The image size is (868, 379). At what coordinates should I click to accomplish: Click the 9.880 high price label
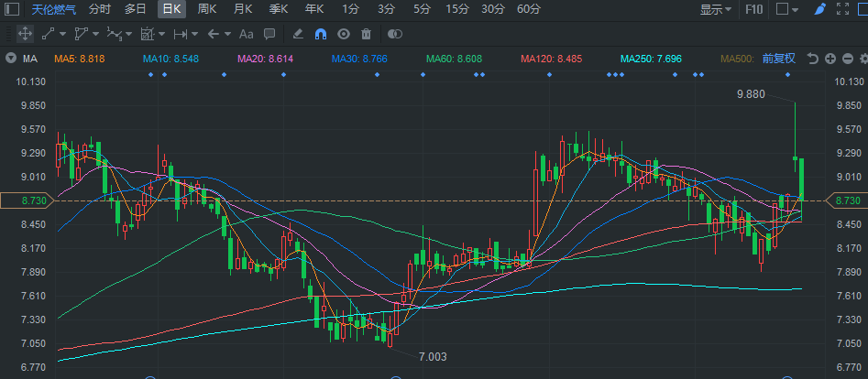751,94
